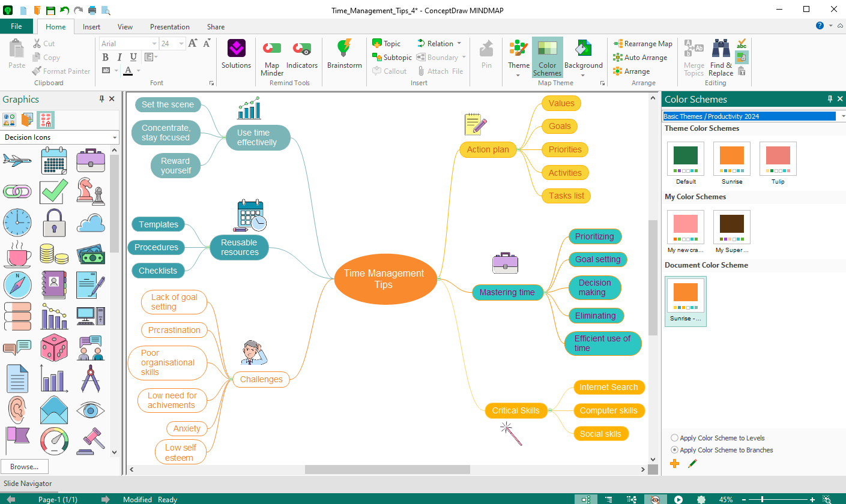
Task: Expand the Theme dropdown arrow
Action: point(518,75)
